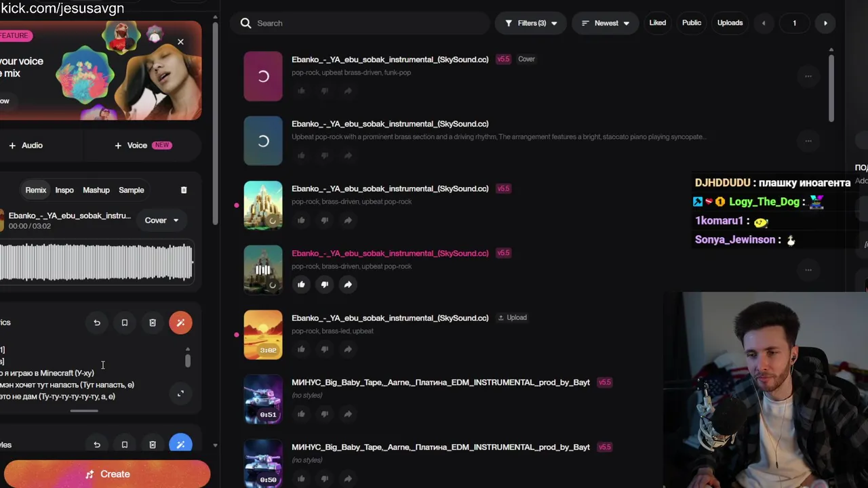This screenshot has width=868, height=488.
Task: Play the castle artwork song thumbnail
Action: click(263, 205)
